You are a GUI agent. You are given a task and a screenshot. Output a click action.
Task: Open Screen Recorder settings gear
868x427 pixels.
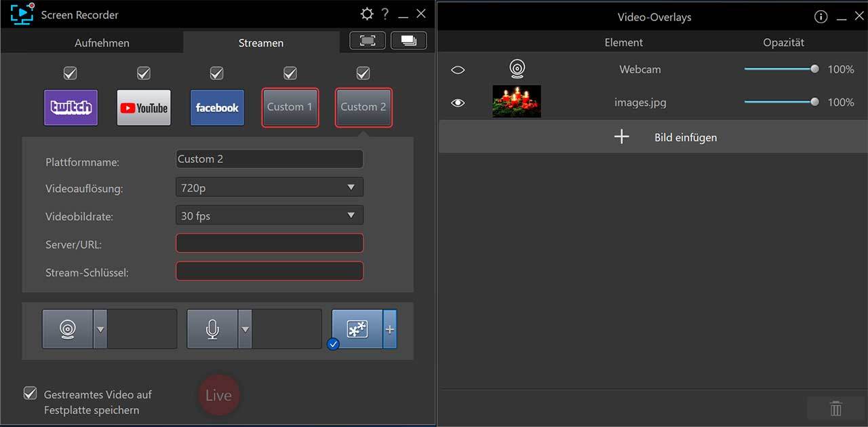click(x=367, y=14)
